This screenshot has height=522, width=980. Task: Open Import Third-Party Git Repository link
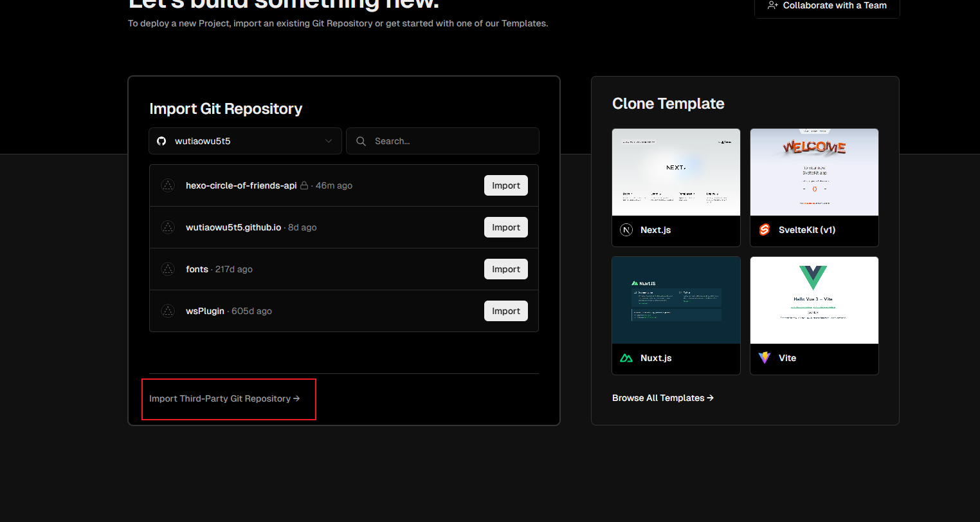224,398
